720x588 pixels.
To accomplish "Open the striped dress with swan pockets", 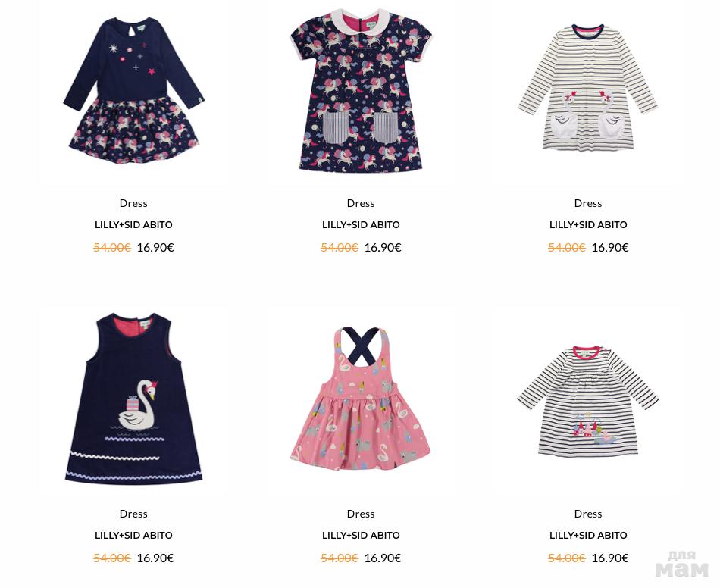I will [588, 87].
